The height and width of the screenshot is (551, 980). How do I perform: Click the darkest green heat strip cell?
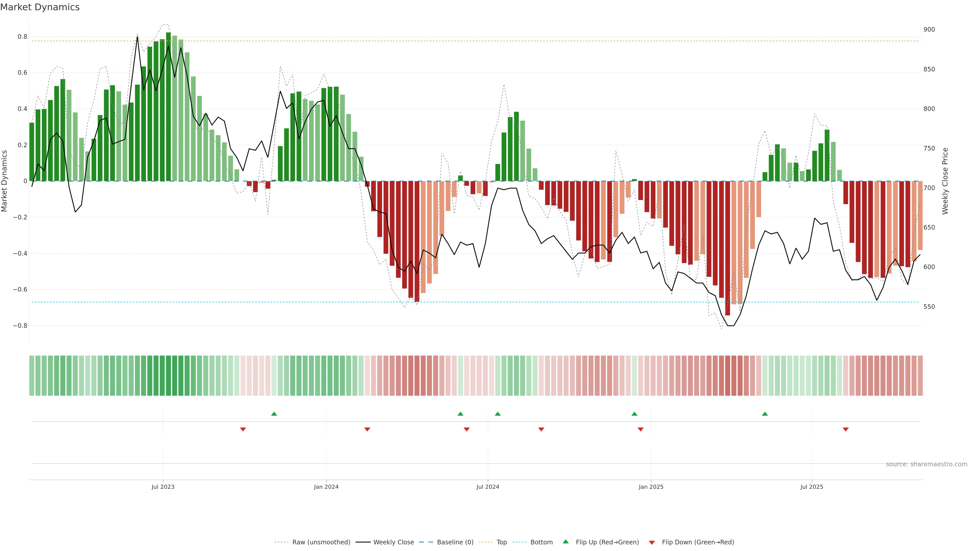point(168,376)
